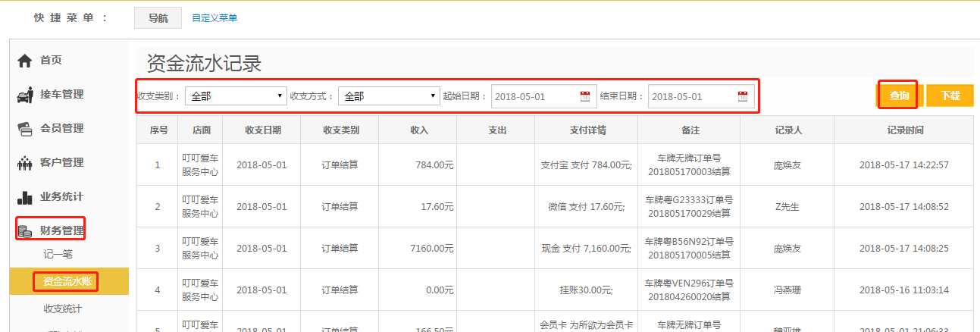Viewport: 980px width, 332px height.
Task: Click the 收入 column header
Action: (419, 130)
